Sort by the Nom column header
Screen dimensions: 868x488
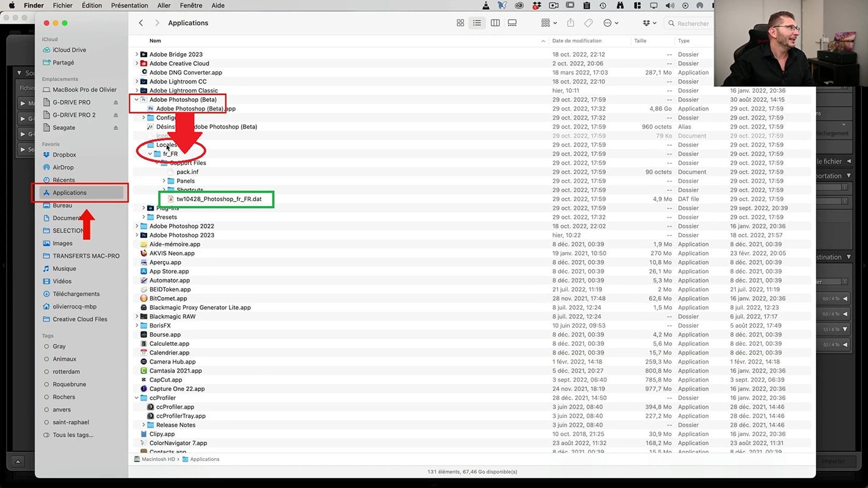click(x=156, y=41)
